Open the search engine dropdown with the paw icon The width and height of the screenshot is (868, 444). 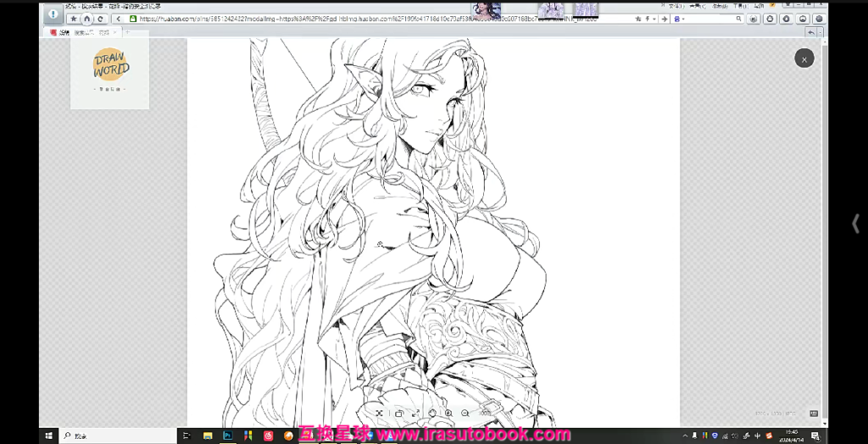(x=679, y=19)
